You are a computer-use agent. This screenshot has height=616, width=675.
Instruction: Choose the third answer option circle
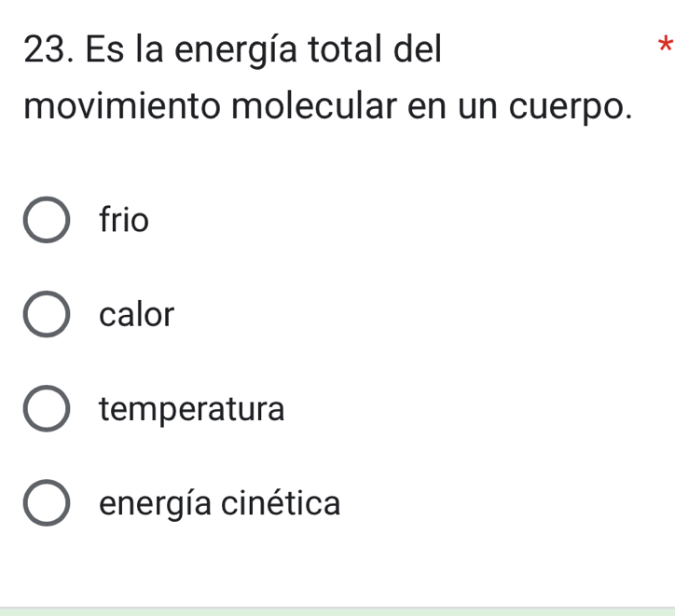pos(46,410)
